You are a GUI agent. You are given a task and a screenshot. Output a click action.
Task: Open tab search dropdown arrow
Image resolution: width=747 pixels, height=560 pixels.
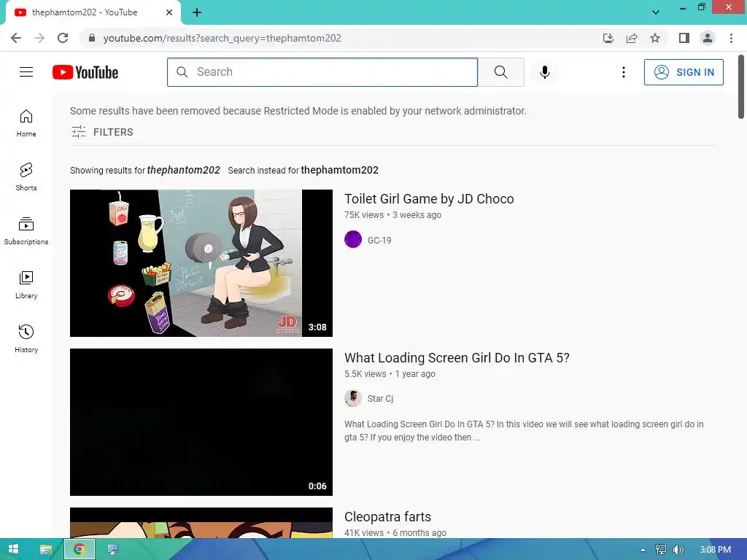coord(656,12)
